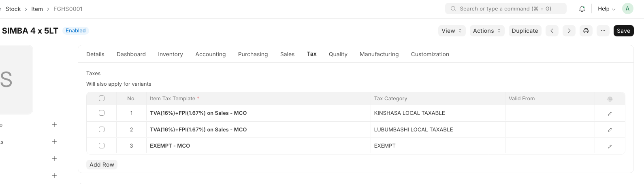Edit row 1 pencil icon
Image resolution: width=644 pixels, height=184 pixels.
(610, 114)
